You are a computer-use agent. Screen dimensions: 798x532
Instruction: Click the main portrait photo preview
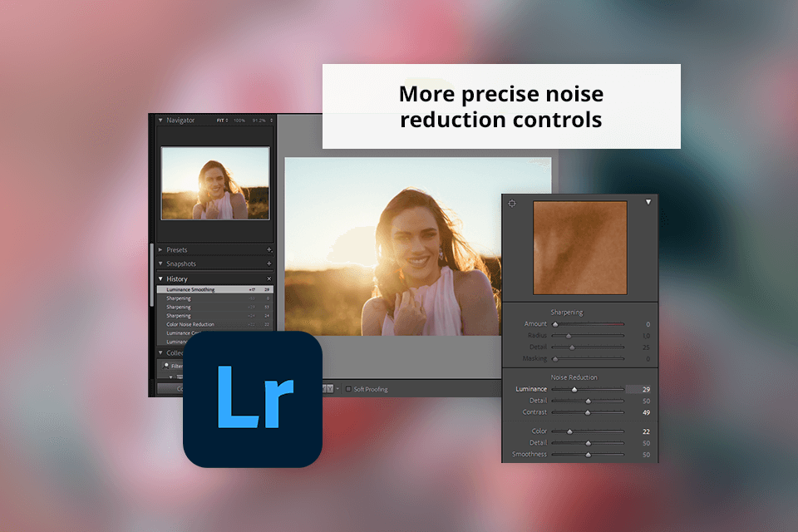pyautogui.click(x=417, y=246)
